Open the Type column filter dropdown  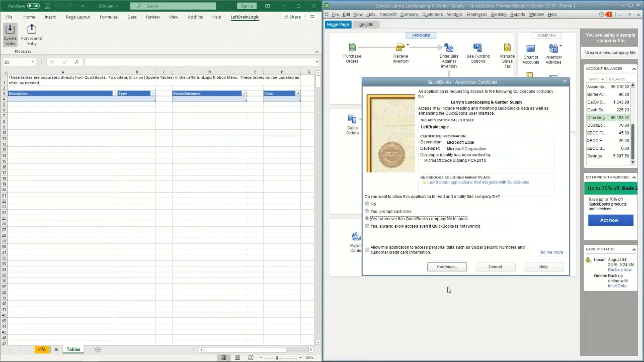[152, 94]
